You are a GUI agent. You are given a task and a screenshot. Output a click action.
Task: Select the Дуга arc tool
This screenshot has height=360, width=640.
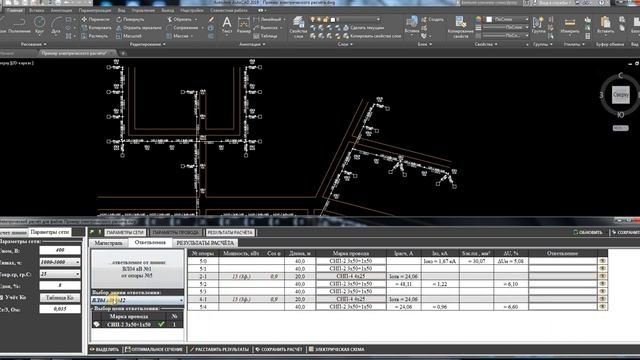[x=56, y=24]
